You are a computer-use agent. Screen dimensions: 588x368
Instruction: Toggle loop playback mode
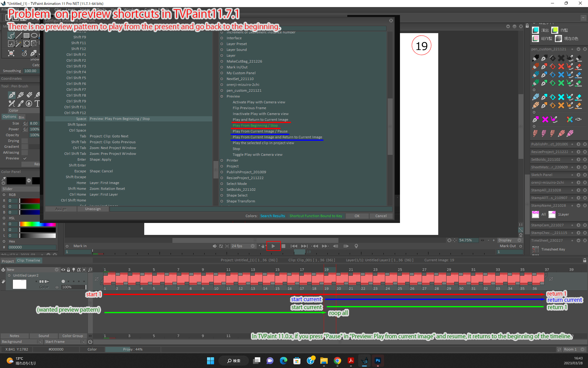[221, 246]
